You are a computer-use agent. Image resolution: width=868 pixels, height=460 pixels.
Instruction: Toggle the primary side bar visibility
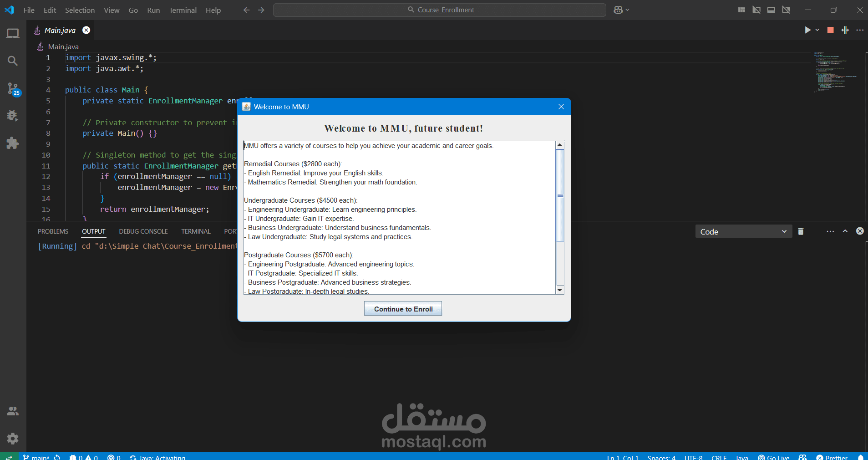[756, 10]
